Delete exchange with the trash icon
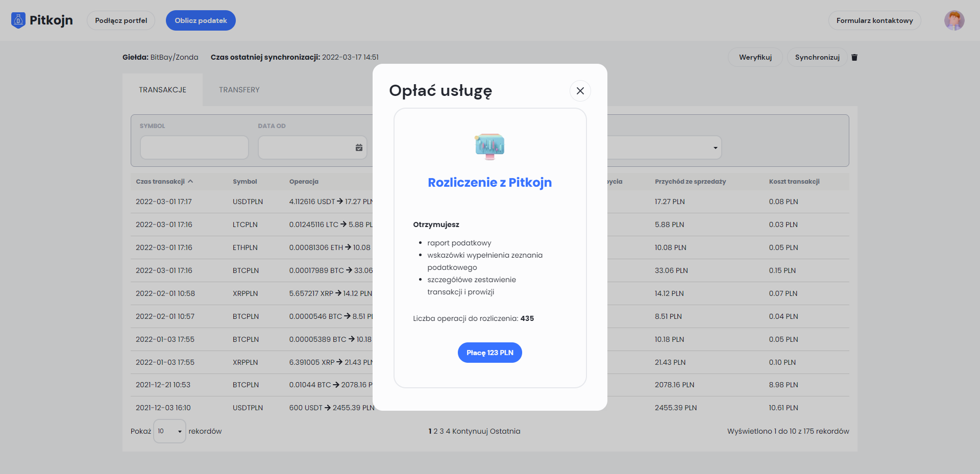 point(854,57)
